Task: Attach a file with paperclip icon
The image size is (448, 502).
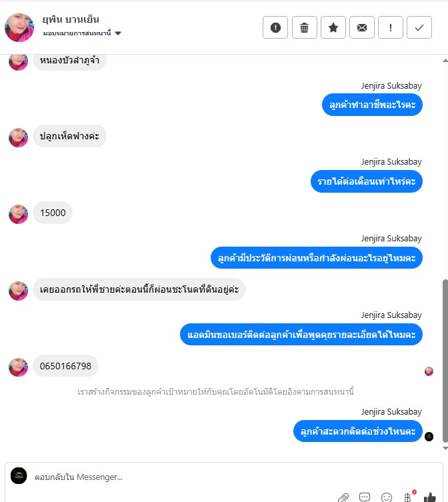Action: pyautogui.click(x=343, y=497)
